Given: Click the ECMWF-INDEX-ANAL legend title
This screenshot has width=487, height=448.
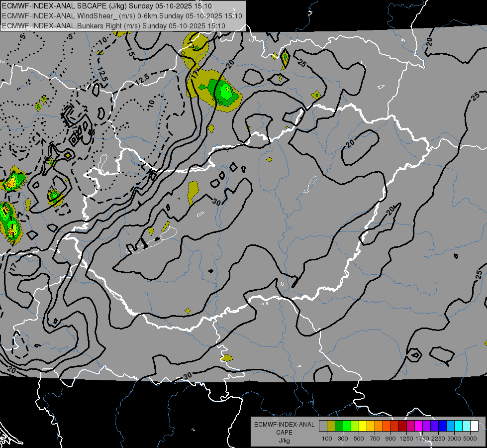Looking at the screenshot, I should [x=284, y=425].
